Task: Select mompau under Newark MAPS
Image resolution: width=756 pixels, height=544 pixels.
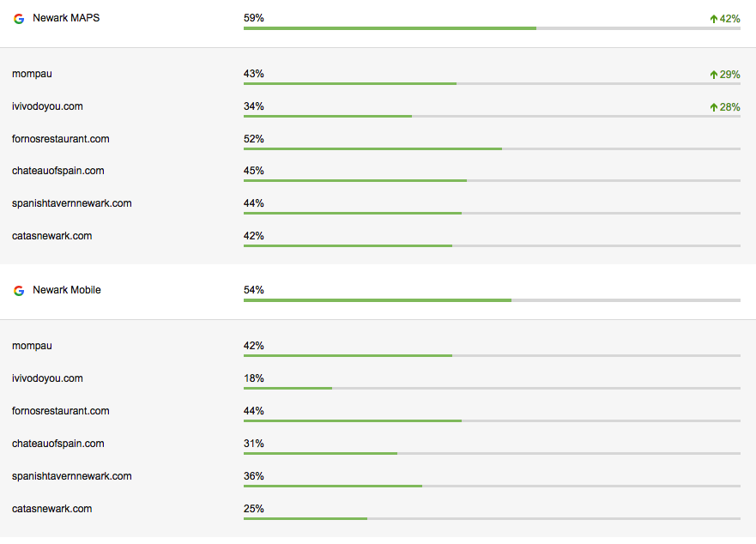Action: [x=32, y=74]
